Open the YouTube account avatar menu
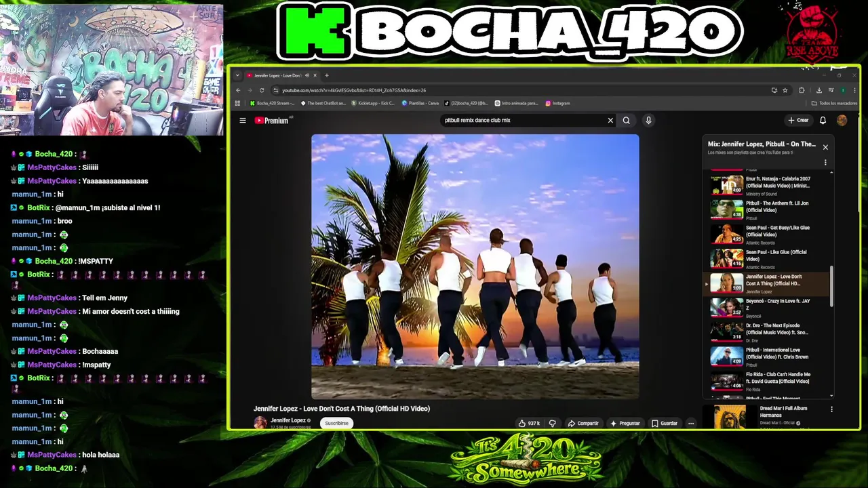 pyautogui.click(x=842, y=121)
